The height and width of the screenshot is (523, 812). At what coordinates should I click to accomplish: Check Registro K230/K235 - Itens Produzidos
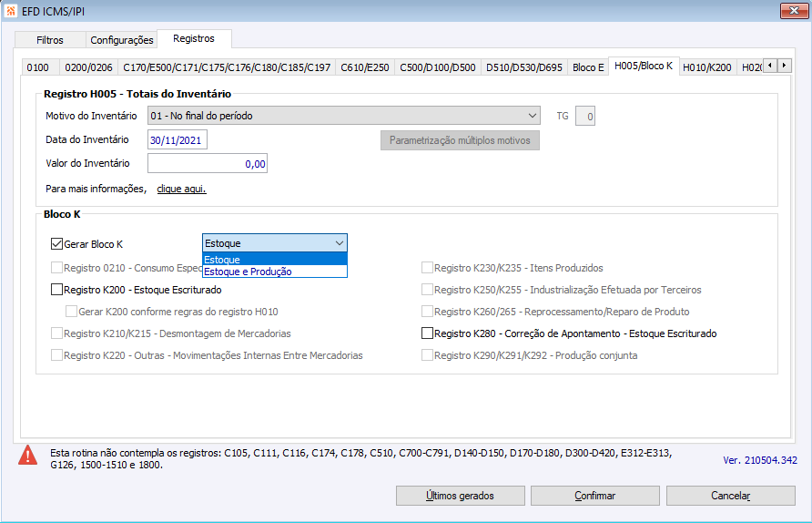coord(427,268)
